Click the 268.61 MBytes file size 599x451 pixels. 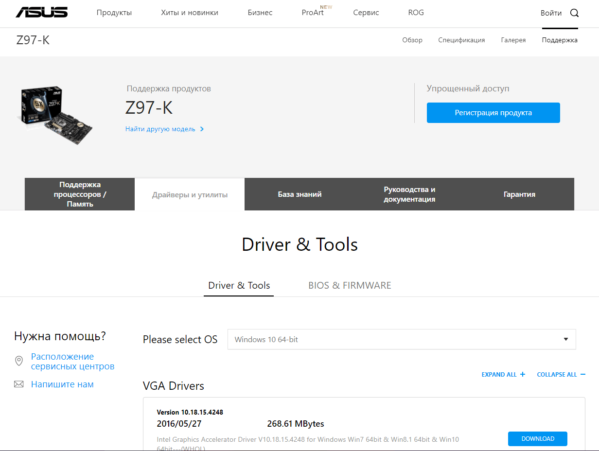[295, 424]
